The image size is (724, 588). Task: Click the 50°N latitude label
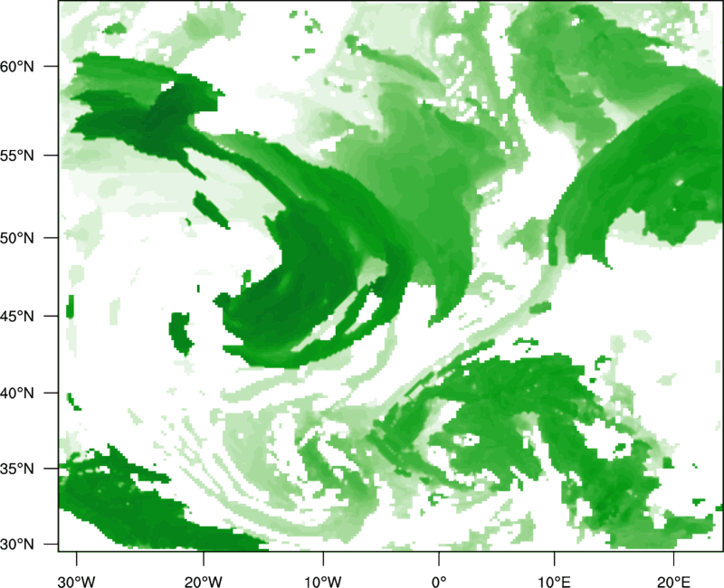point(17,238)
